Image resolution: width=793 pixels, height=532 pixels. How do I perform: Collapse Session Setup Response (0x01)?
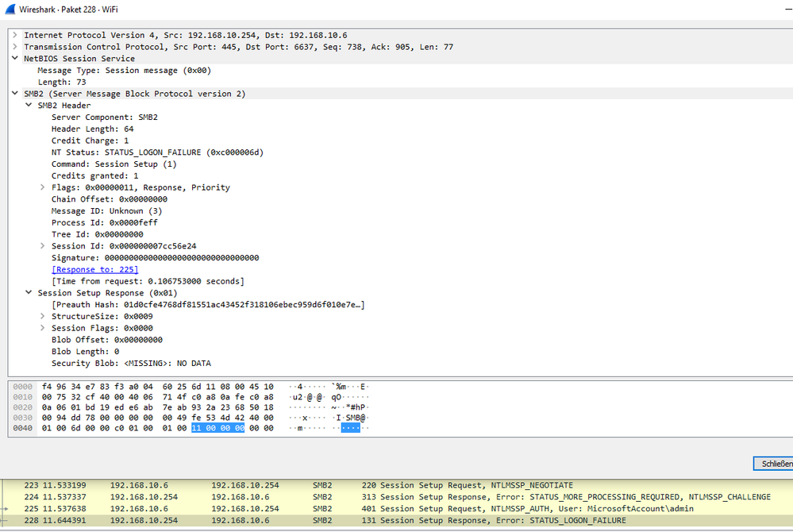click(29, 292)
